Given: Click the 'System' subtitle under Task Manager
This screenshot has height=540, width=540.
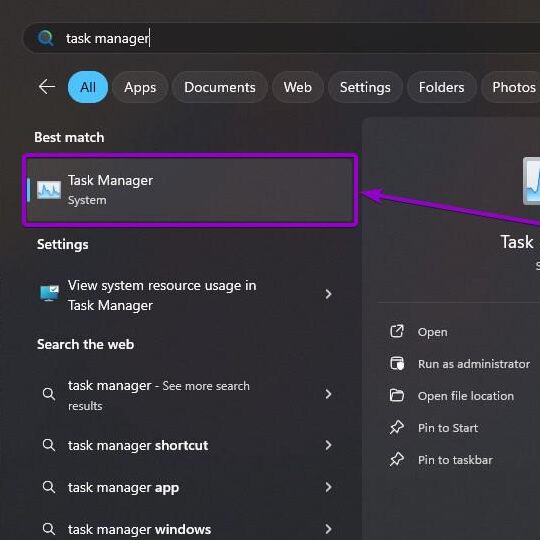Looking at the screenshot, I should pos(87,200).
